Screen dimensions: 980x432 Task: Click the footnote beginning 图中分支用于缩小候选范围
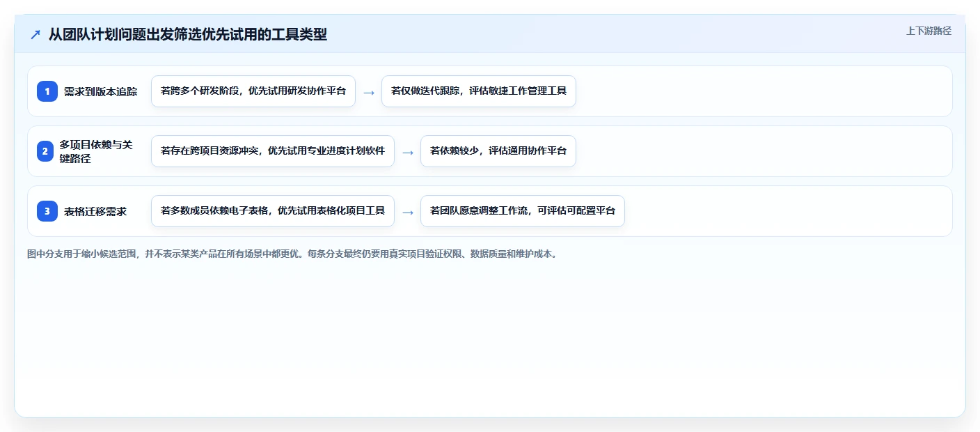click(292, 254)
